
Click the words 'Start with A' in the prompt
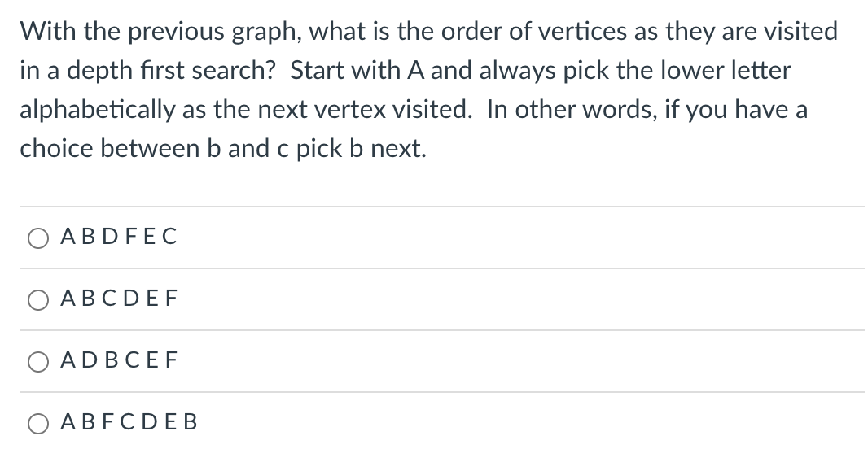pos(357,70)
